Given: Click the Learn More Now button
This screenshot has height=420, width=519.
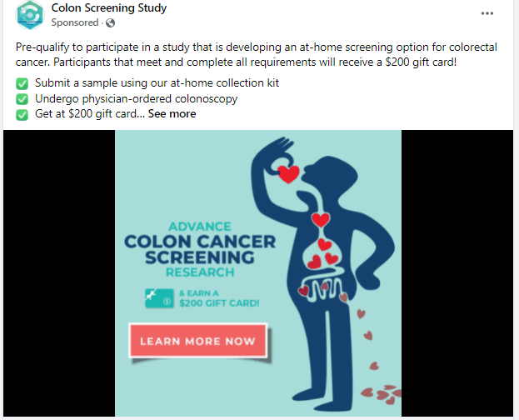Looking at the screenshot, I should coord(198,341).
